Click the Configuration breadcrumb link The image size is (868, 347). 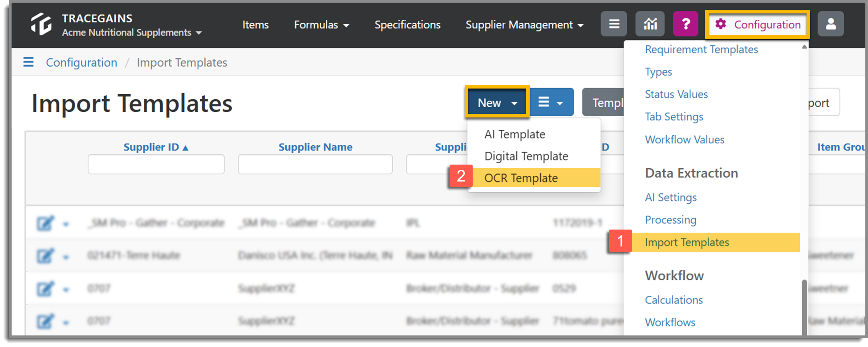click(81, 62)
